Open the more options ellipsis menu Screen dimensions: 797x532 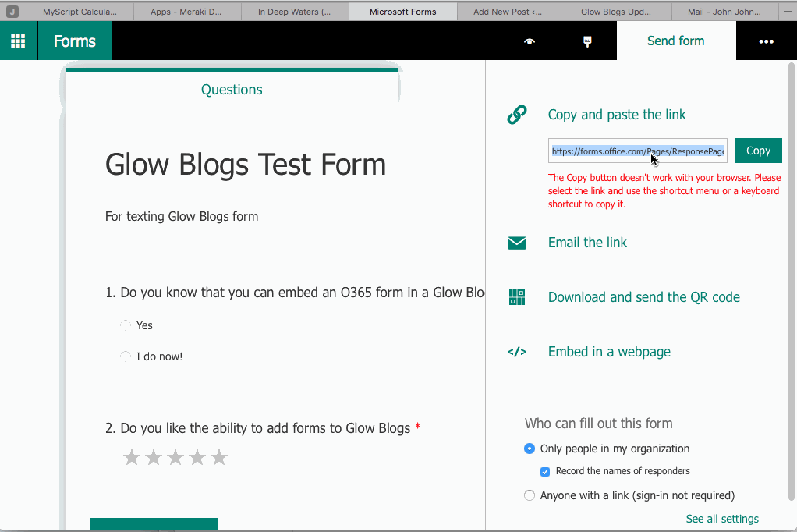[766, 41]
